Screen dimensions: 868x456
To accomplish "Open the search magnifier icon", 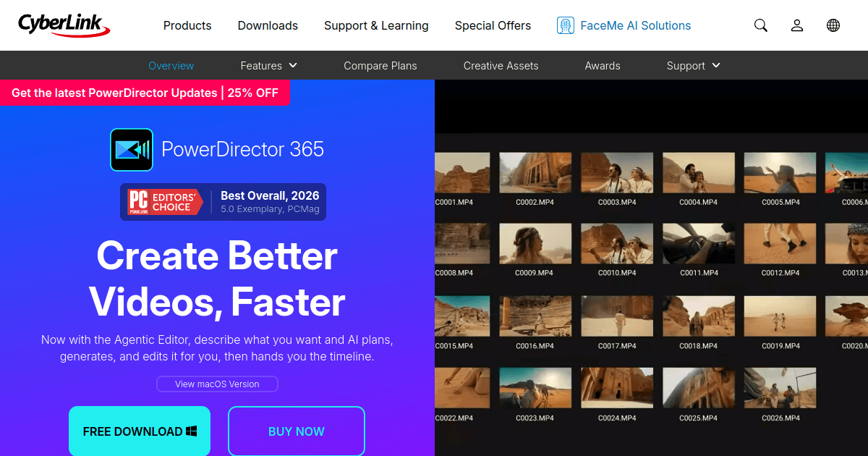I will [760, 25].
